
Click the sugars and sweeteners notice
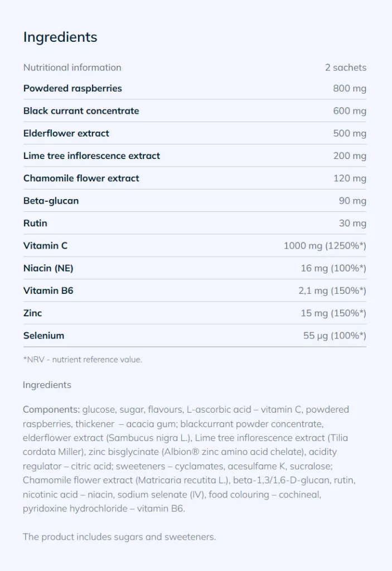click(119, 537)
